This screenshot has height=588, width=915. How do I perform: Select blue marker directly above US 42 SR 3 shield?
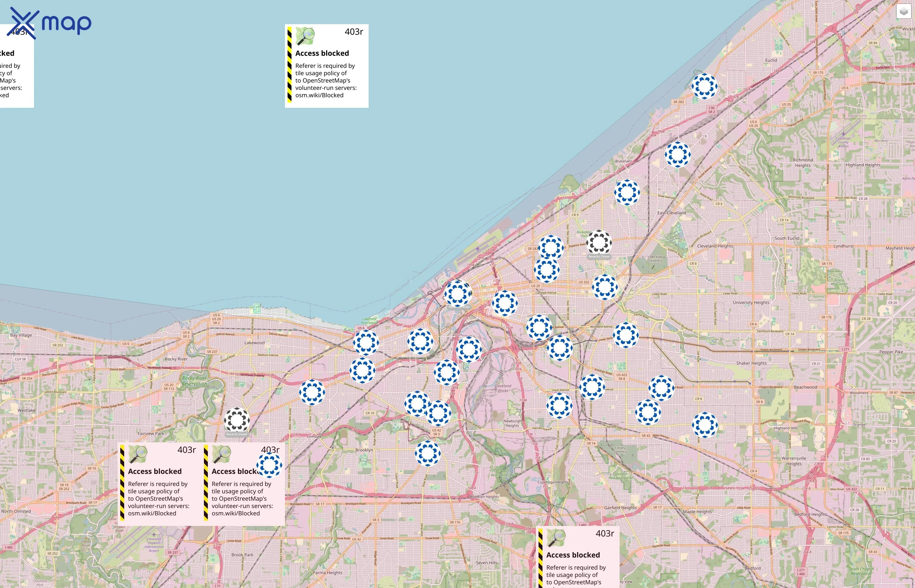(438, 413)
